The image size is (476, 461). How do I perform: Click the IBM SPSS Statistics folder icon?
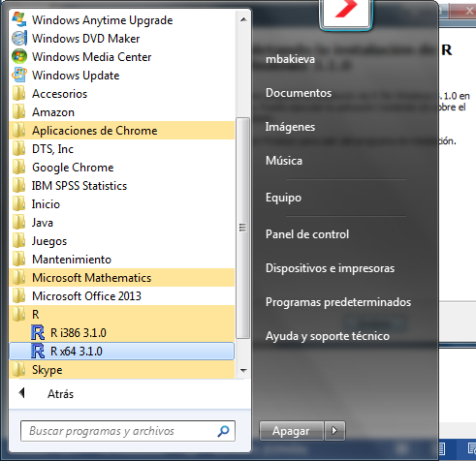tap(19, 185)
